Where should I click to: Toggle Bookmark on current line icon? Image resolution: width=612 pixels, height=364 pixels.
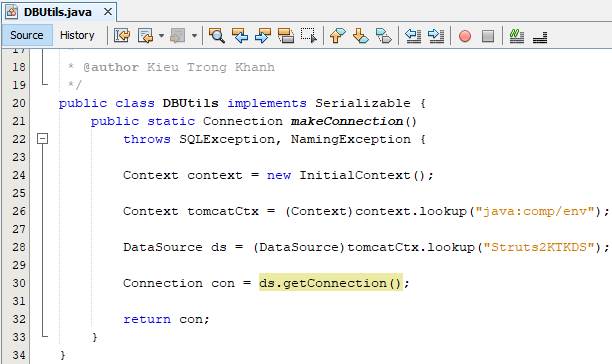click(x=384, y=36)
